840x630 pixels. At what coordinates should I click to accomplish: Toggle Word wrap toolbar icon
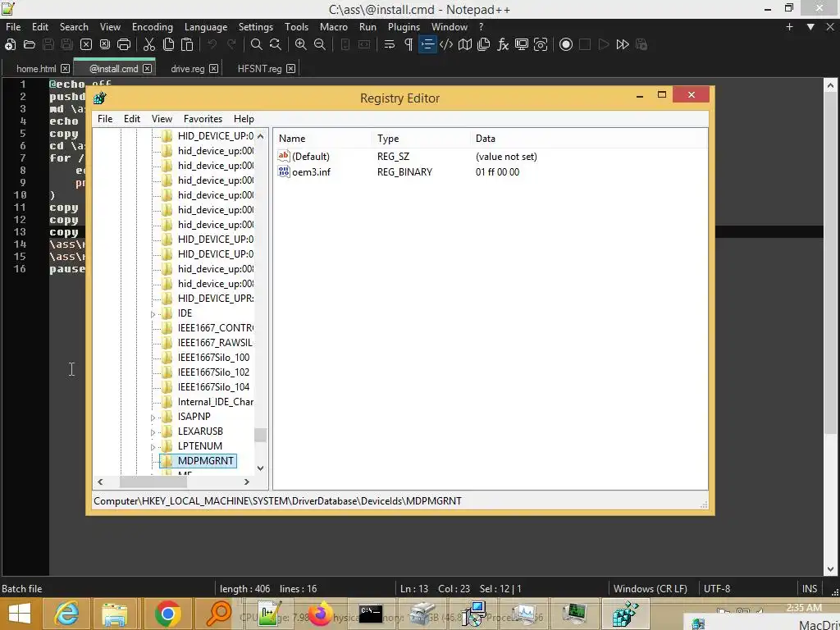pyautogui.click(x=390, y=44)
